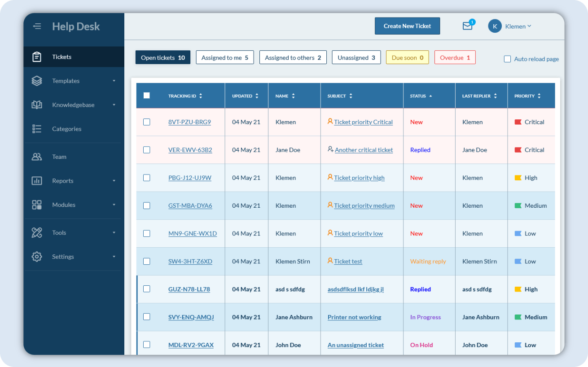588x367 pixels.
Task: Click green flag in GST-MBA-DYA6 row
Action: pos(518,205)
